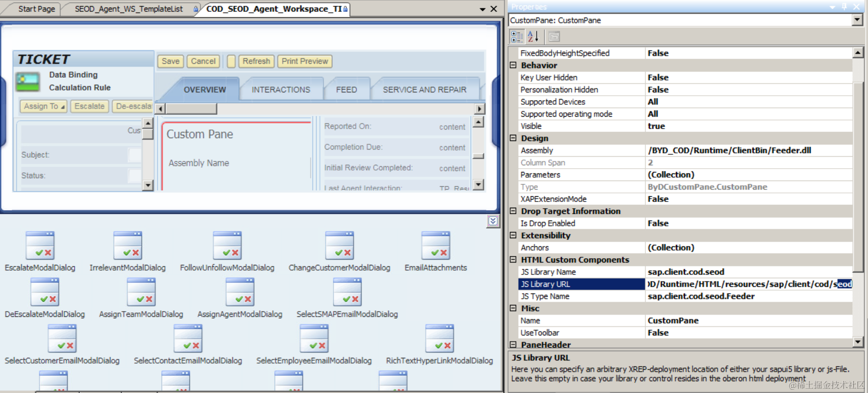Click the Calculation Rule label
The height and width of the screenshot is (393, 868).
click(x=80, y=88)
